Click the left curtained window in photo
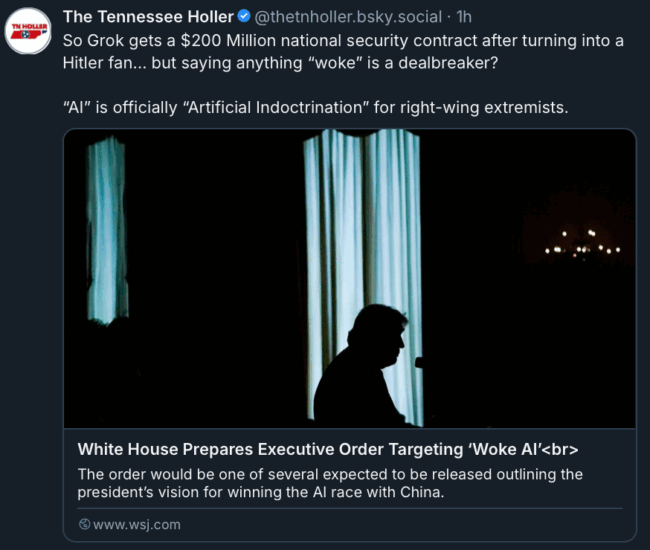This screenshot has width=650, height=550. point(107,231)
